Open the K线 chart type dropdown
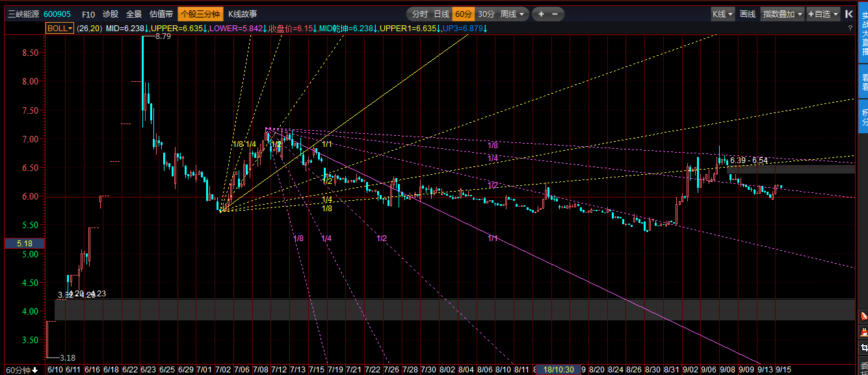The image size is (868, 375). [x=722, y=14]
